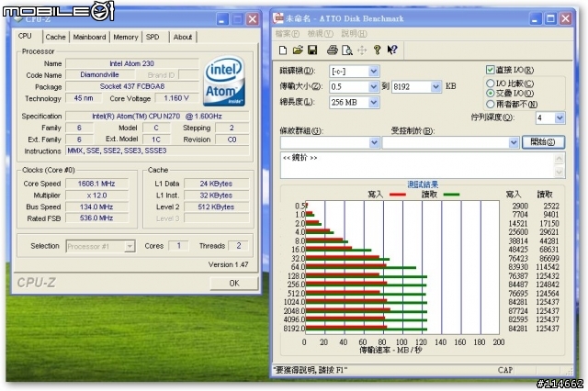Viewport: 588px width, 391px height.
Task: Click the OK button in CPU-Z
Action: click(234, 283)
